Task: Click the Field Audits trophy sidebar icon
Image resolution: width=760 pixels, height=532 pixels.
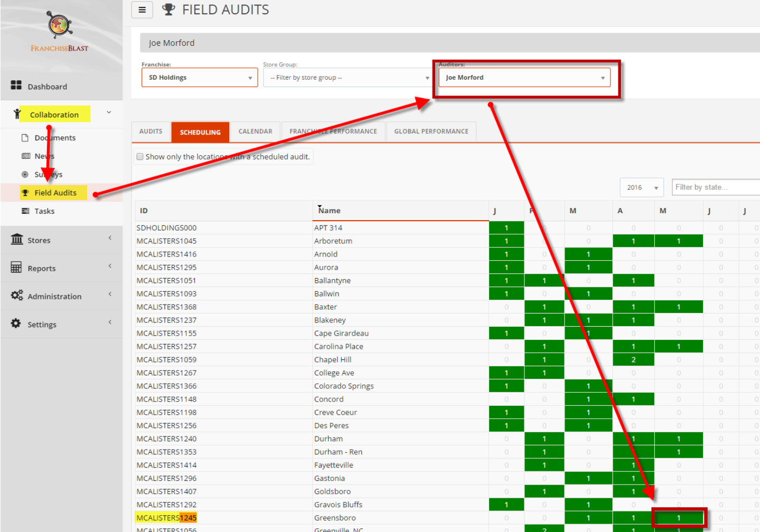Action: click(x=25, y=193)
